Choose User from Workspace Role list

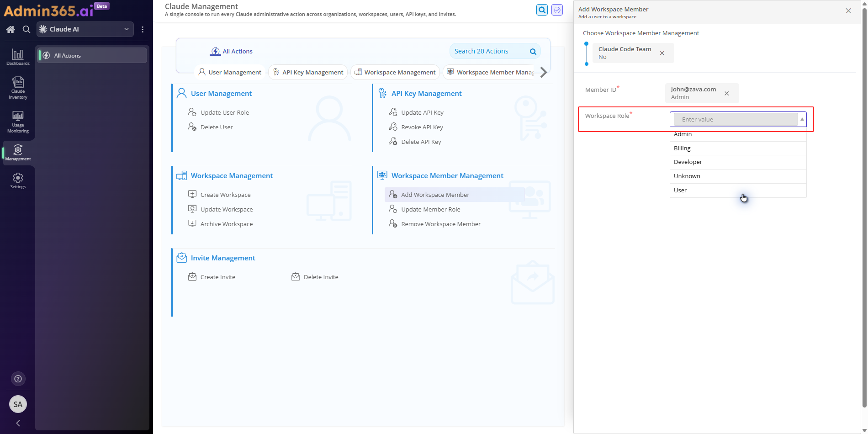[x=738, y=191]
